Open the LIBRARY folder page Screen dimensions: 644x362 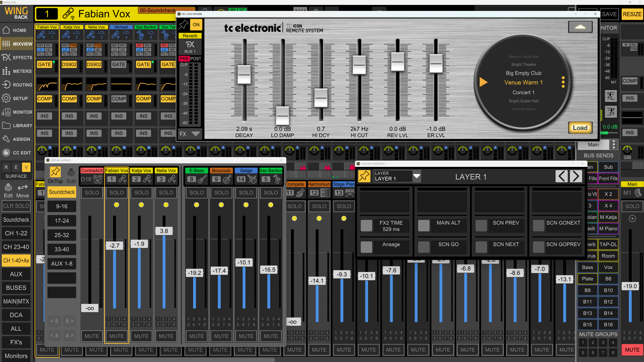click(x=16, y=125)
